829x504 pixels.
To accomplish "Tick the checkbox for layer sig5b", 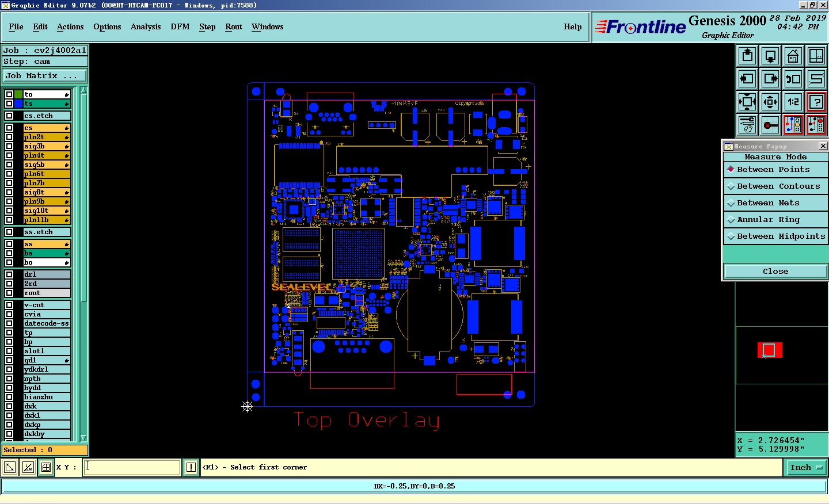I will click(9, 165).
